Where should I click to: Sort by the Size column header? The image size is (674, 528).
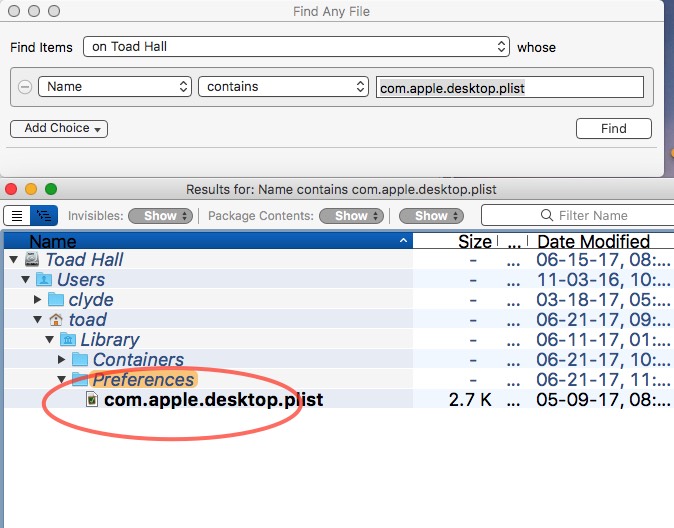475,241
